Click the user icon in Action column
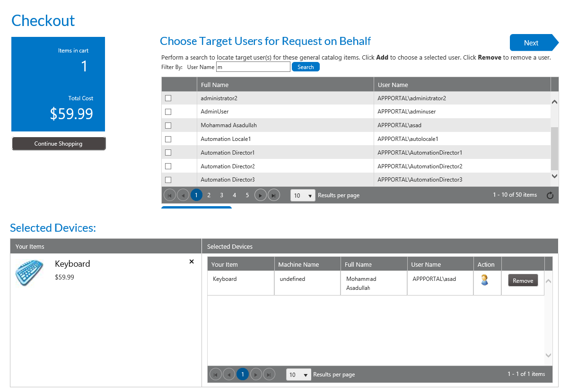 click(x=484, y=280)
